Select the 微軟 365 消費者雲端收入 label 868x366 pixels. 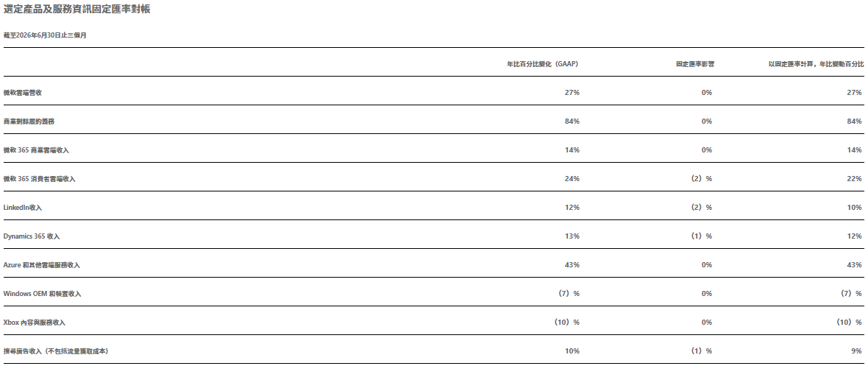coord(39,179)
